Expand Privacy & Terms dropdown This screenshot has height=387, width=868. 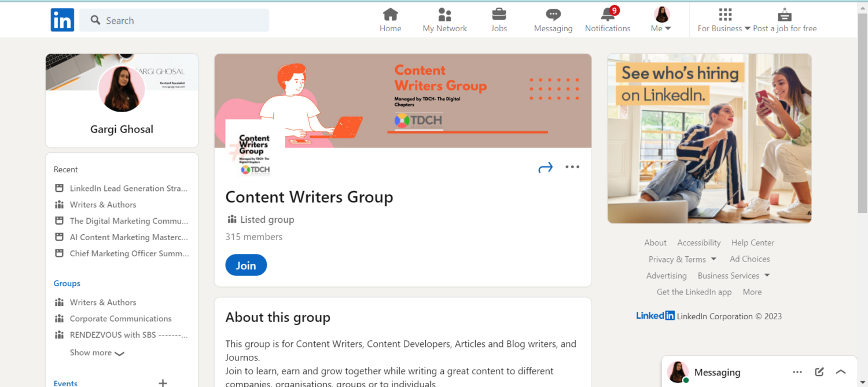click(682, 259)
